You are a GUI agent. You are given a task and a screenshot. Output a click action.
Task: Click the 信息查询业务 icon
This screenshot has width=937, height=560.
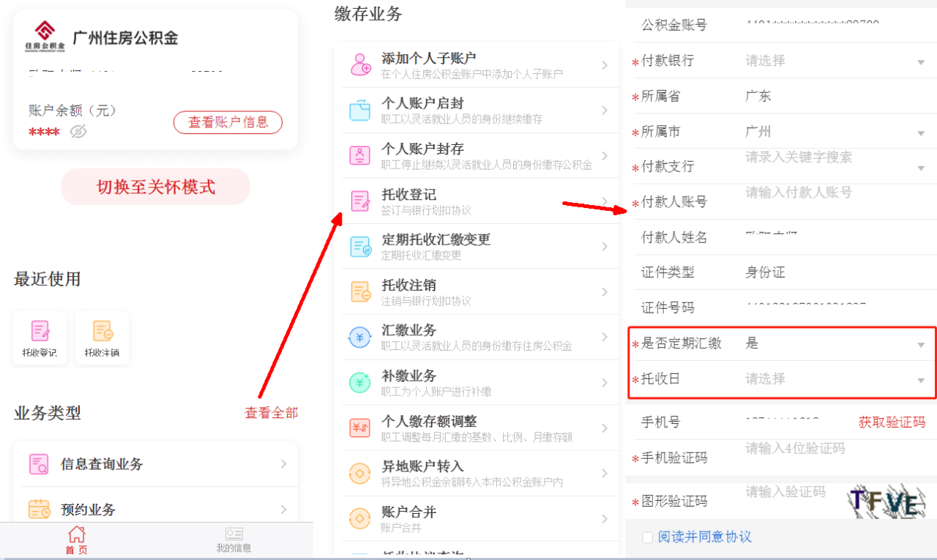pyautogui.click(x=39, y=464)
